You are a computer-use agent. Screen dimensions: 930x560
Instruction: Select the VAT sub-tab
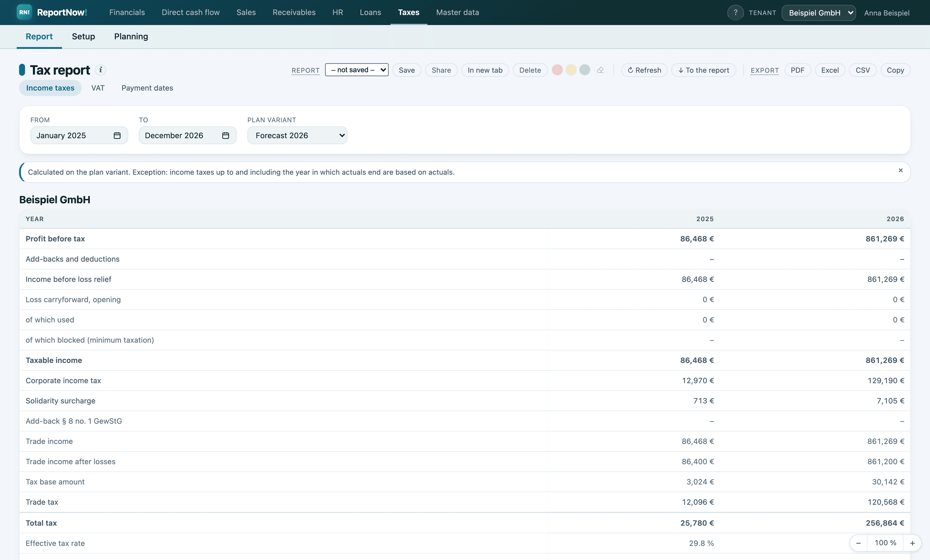point(98,88)
